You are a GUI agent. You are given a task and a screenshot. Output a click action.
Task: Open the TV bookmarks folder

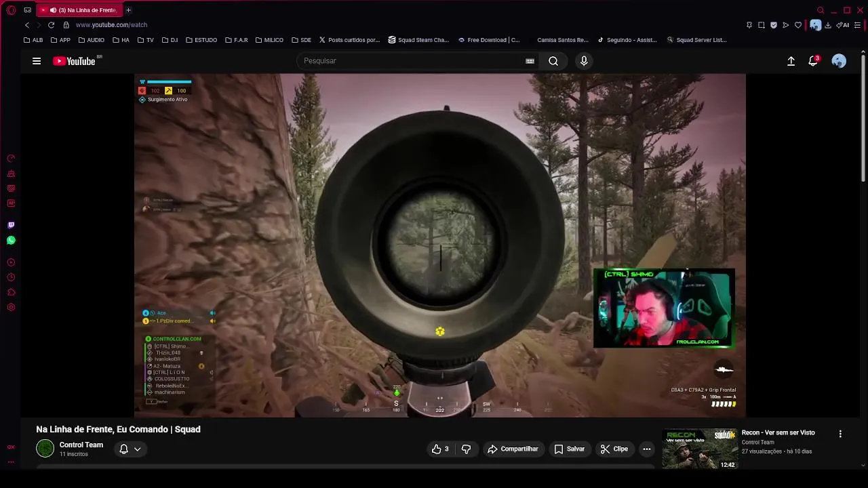pos(146,40)
